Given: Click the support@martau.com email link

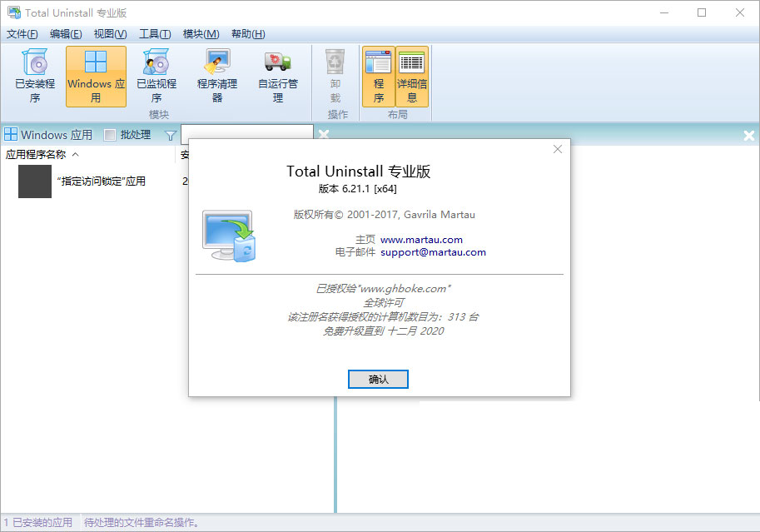Looking at the screenshot, I should click(x=433, y=252).
